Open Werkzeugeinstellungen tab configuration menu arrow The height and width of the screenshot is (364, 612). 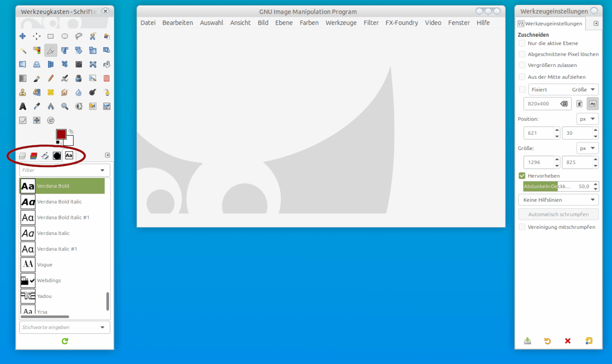tap(596, 23)
